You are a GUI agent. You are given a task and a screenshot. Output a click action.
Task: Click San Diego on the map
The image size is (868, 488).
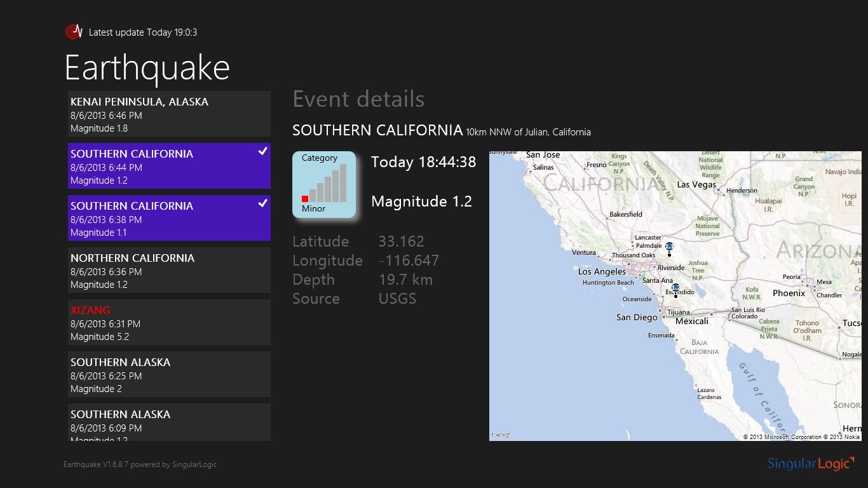click(x=637, y=317)
